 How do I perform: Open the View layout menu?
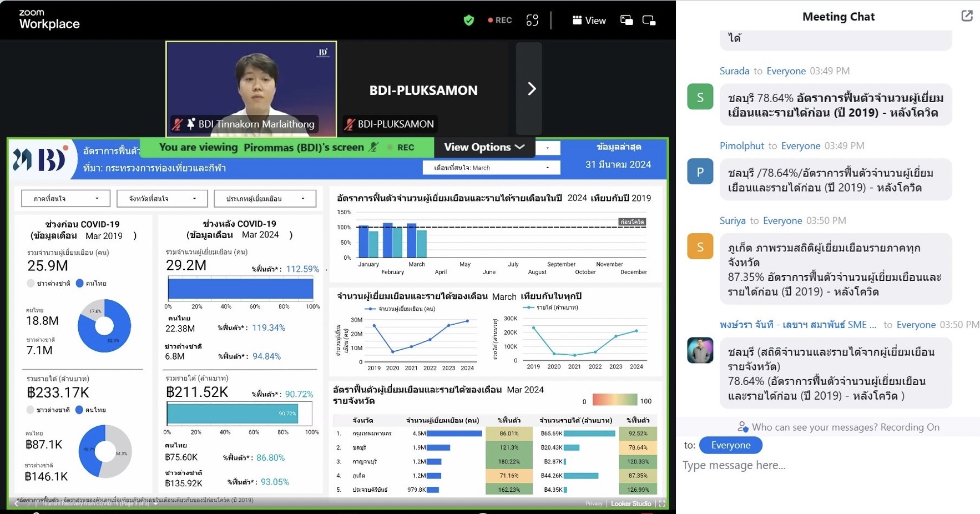589,21
